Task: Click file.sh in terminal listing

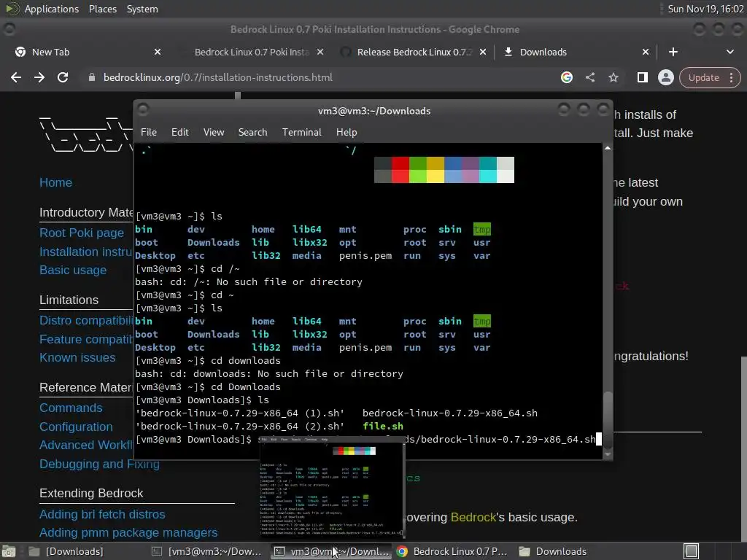Action: (x=382, y=426)
